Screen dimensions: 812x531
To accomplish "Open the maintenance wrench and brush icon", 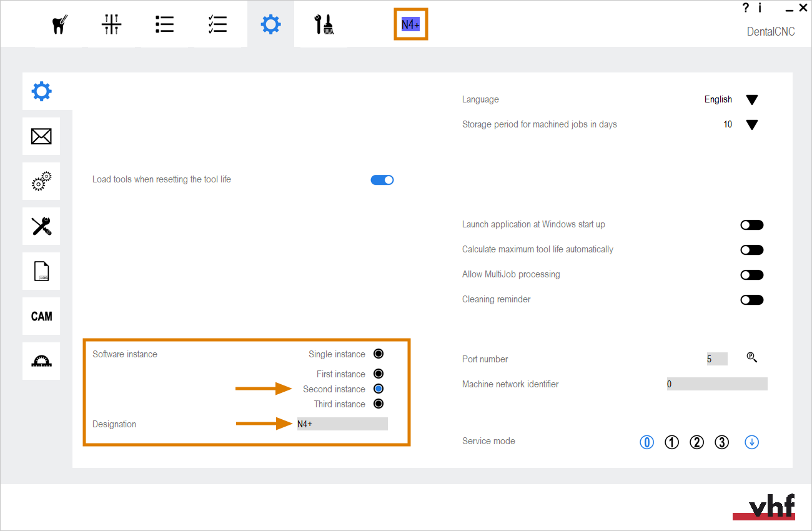I will coord(324,24).
